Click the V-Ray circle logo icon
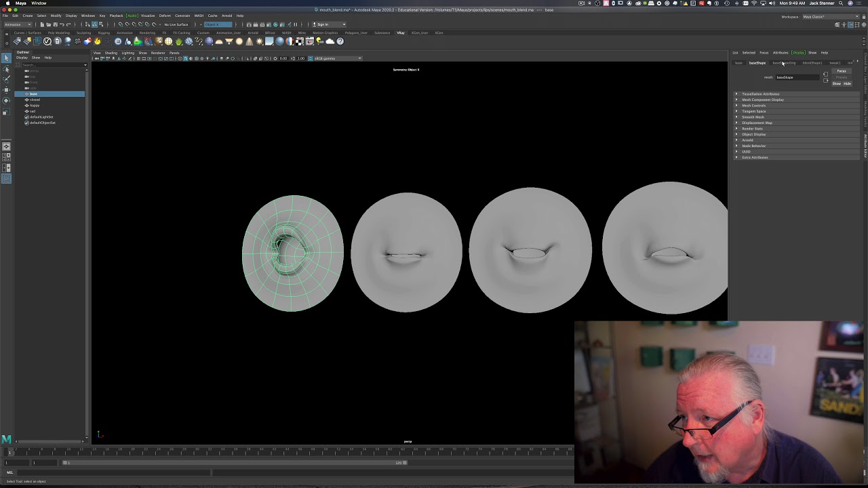The height and width of the screenshot is (488, 868). coord(47,41)
